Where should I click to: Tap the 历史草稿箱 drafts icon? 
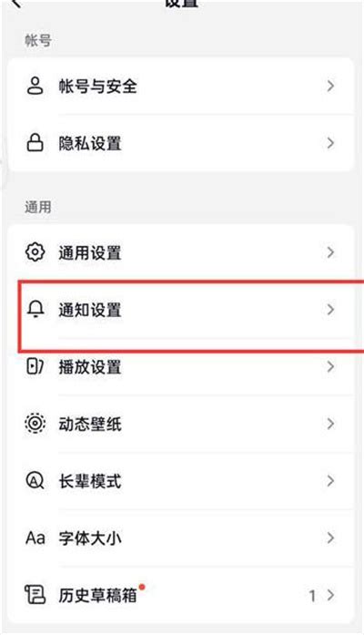(x=35, y=595)
